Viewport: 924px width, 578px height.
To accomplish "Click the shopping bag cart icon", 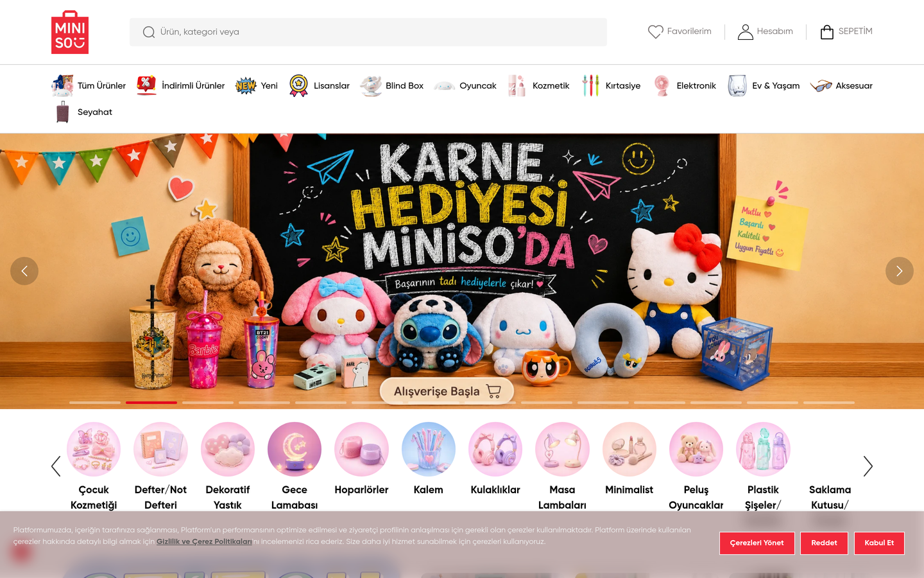I will [827, 31].
